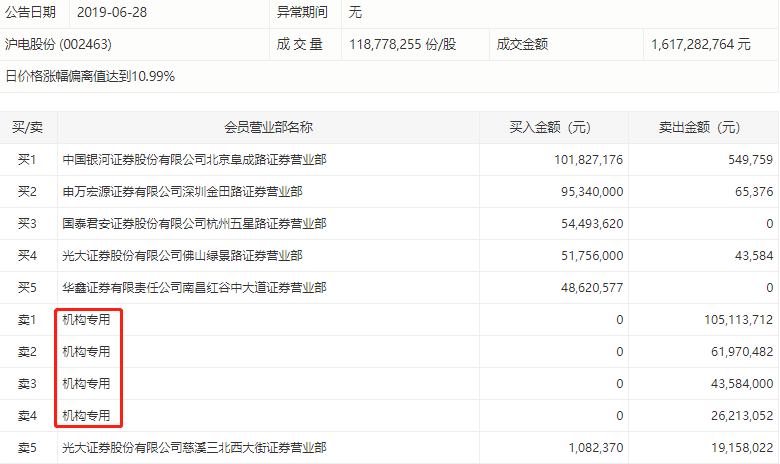Click the 卖出金额（元） column header
The width and height of the screenshot is (780, 464).
705,127
